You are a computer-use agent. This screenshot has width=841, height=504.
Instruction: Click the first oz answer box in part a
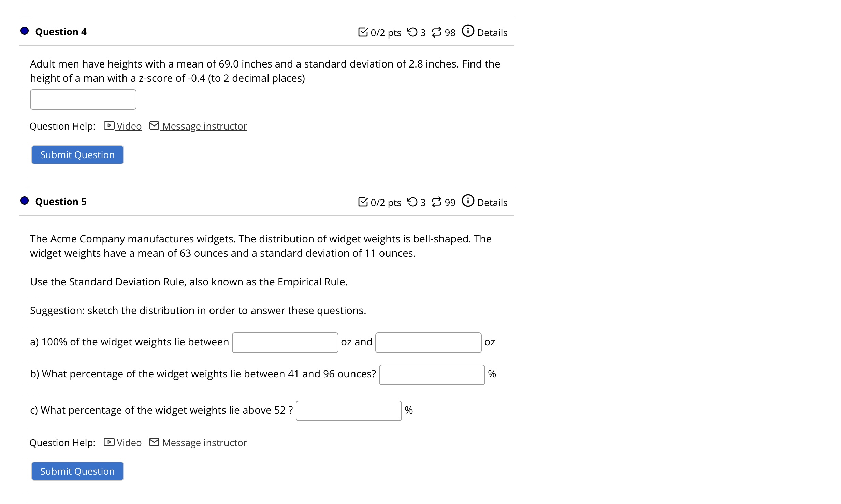point(285,342)
